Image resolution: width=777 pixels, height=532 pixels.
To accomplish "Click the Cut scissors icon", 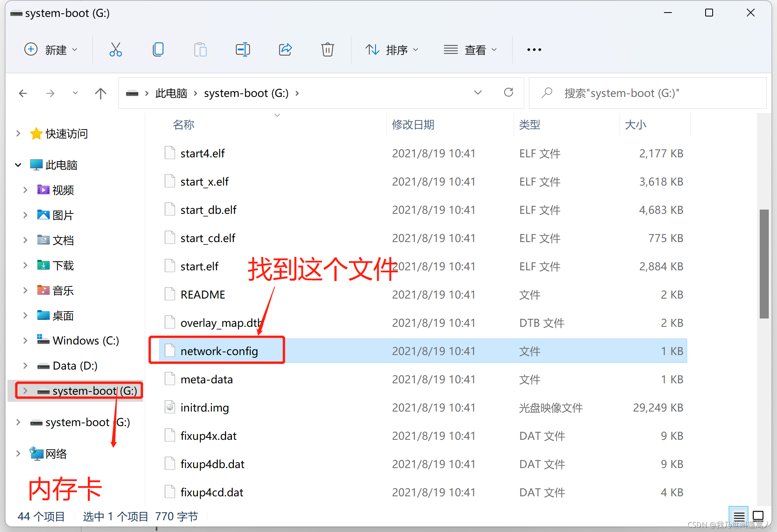I will pyautogui.click(x=115, y=50).
